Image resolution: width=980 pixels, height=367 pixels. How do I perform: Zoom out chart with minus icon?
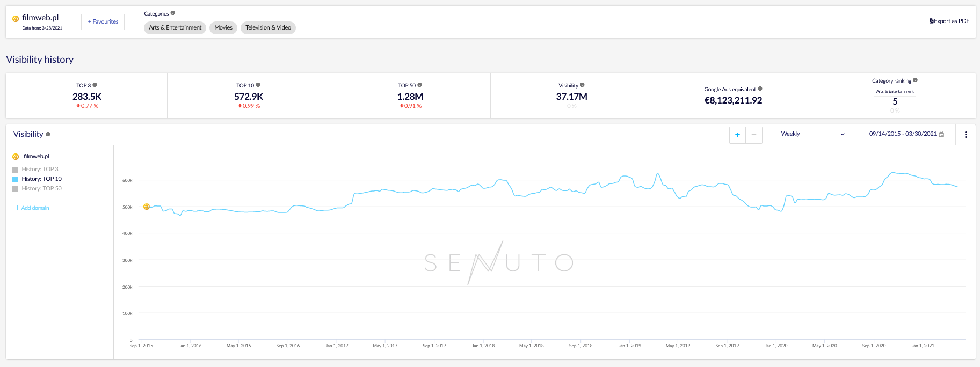(754, 135)
